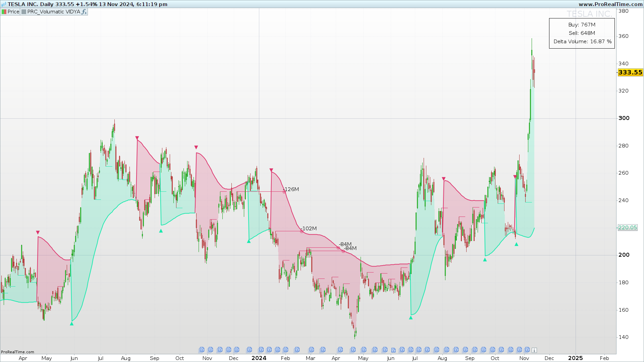Click the info icon after the news icons
This screenshot has height=362, width=644.
coord(534,350)
